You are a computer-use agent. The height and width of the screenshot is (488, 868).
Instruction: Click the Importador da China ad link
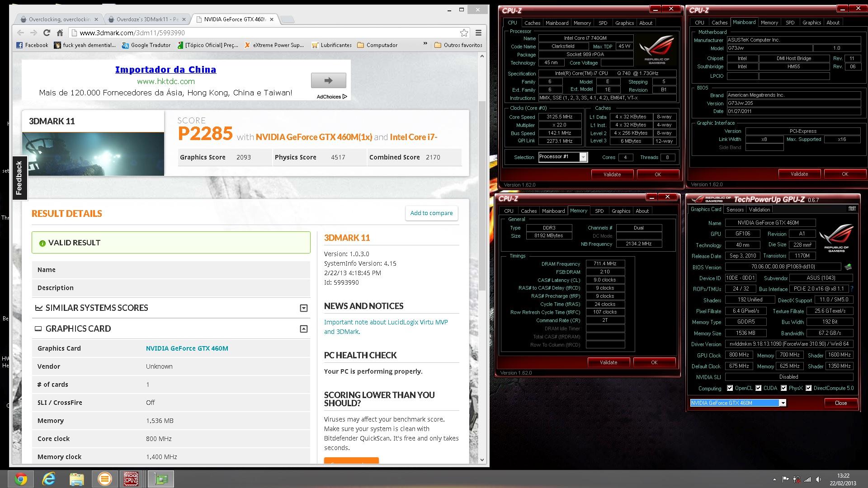[165, 70]
